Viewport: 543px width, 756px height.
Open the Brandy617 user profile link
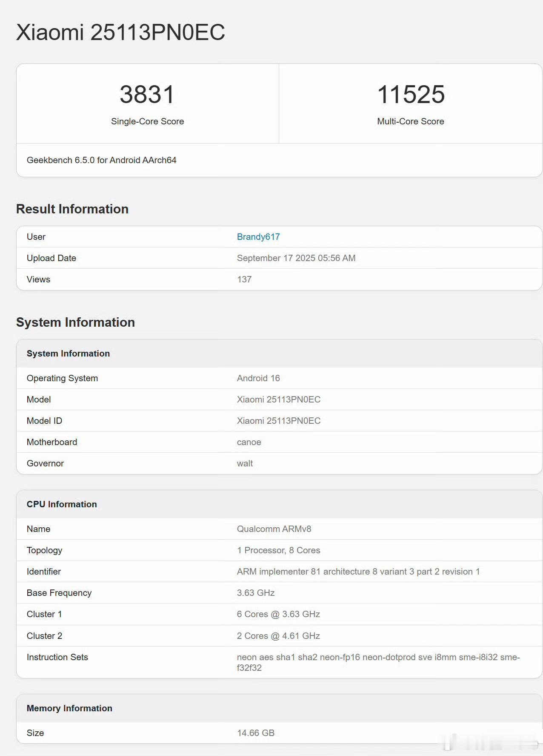click(258, 237)
